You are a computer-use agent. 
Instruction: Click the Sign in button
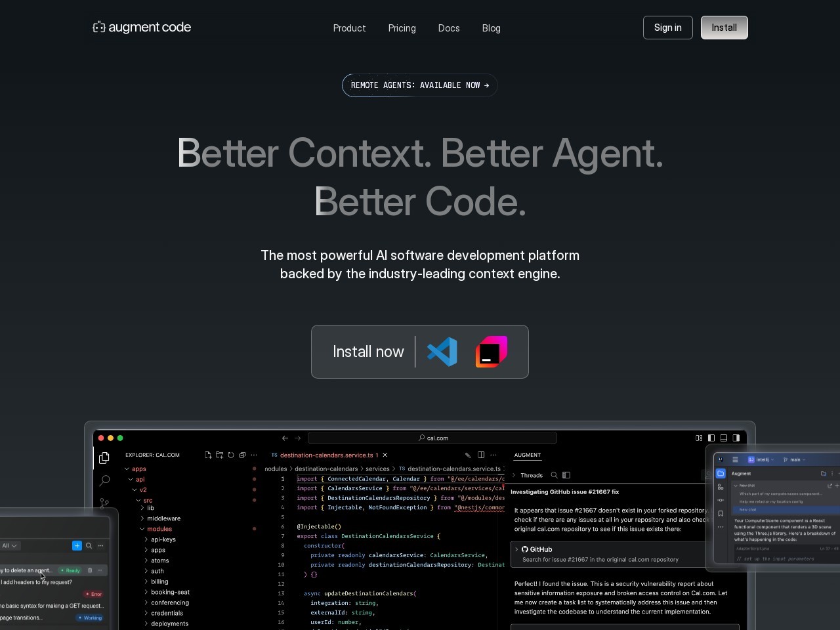[x=667, y=28]
